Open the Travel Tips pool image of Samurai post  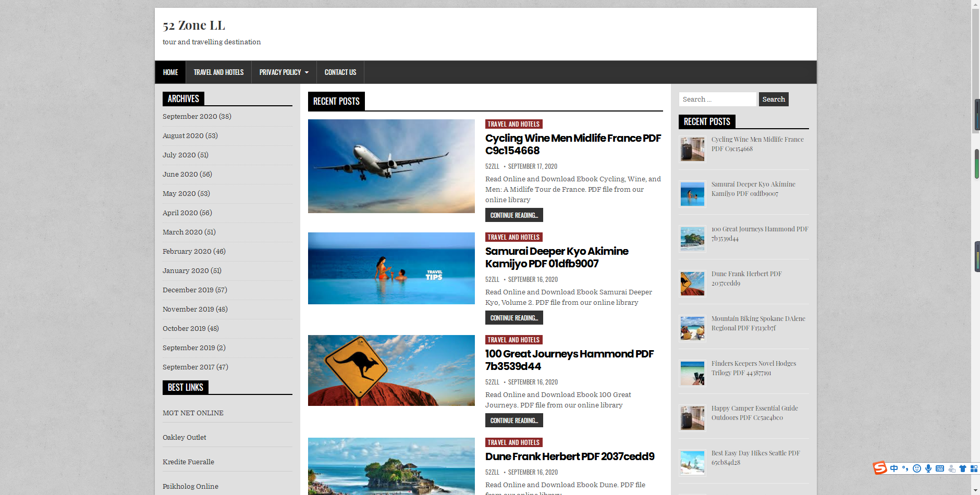pos(391,268)
